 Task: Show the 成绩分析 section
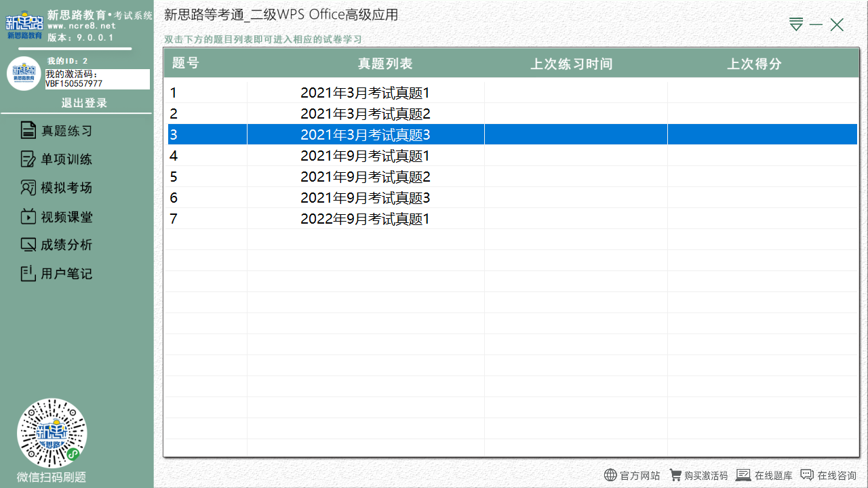pos(66,245)
